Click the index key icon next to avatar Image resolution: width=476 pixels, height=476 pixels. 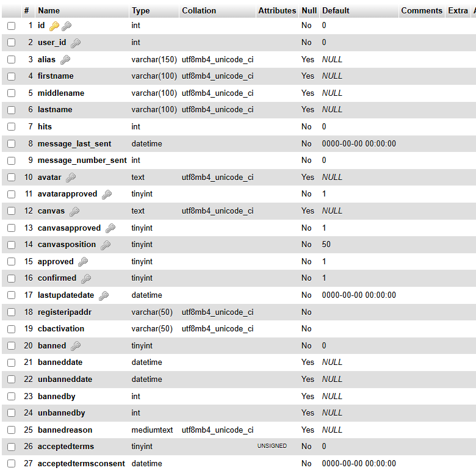pos(71,178)
